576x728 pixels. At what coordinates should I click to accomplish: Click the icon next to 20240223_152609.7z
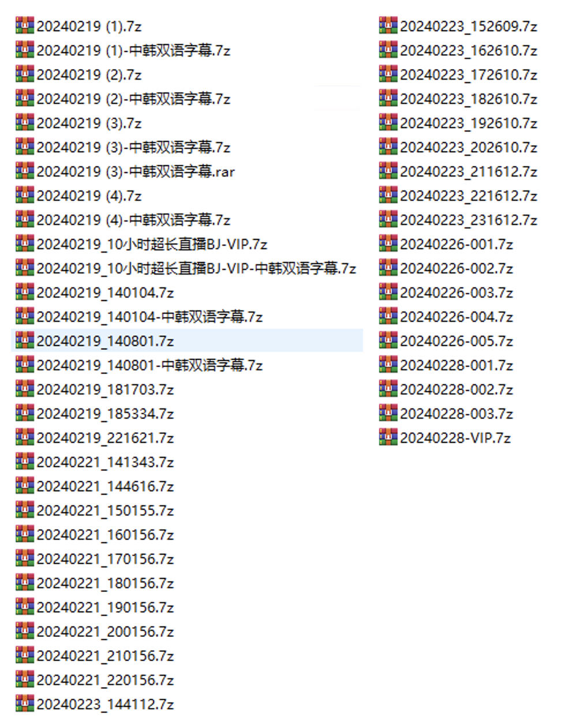point(388,26)
